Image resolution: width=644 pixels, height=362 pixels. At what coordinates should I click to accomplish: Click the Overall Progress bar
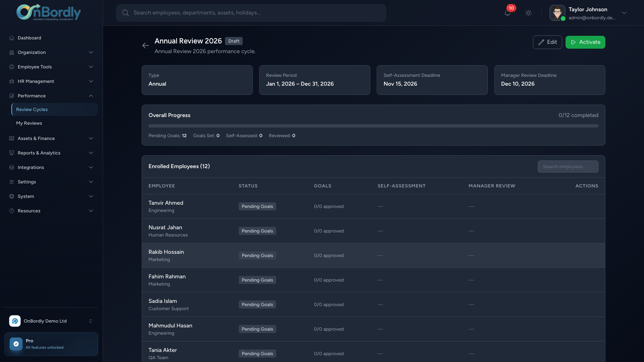374,126
